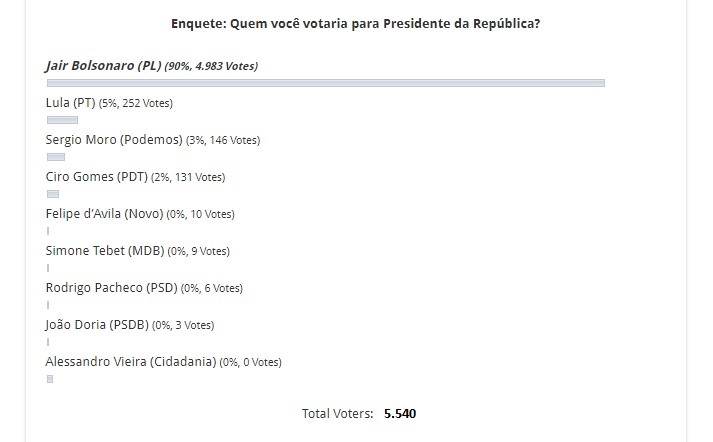The height and width of the screenshot is (442, 713).
Task: Select the Rodrigo Pacheco (PSD) label
Action: (x=111, y=288)
